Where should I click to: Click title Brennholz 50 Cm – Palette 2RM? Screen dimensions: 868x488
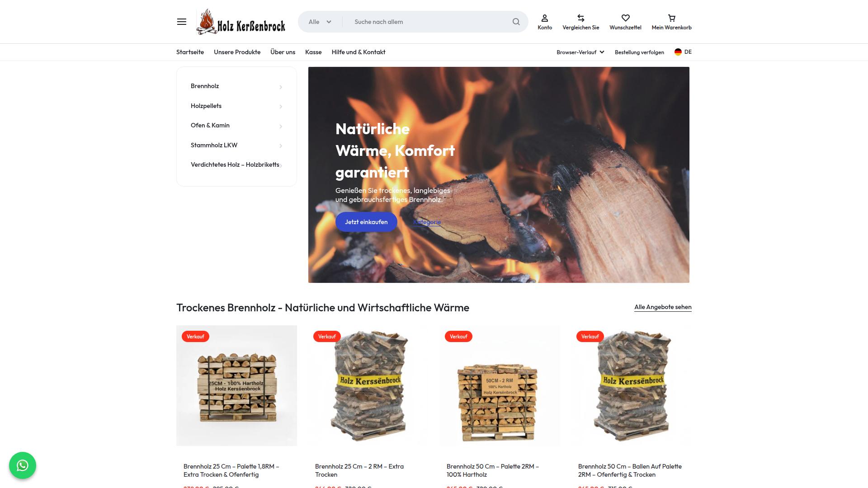pos(493,470)
